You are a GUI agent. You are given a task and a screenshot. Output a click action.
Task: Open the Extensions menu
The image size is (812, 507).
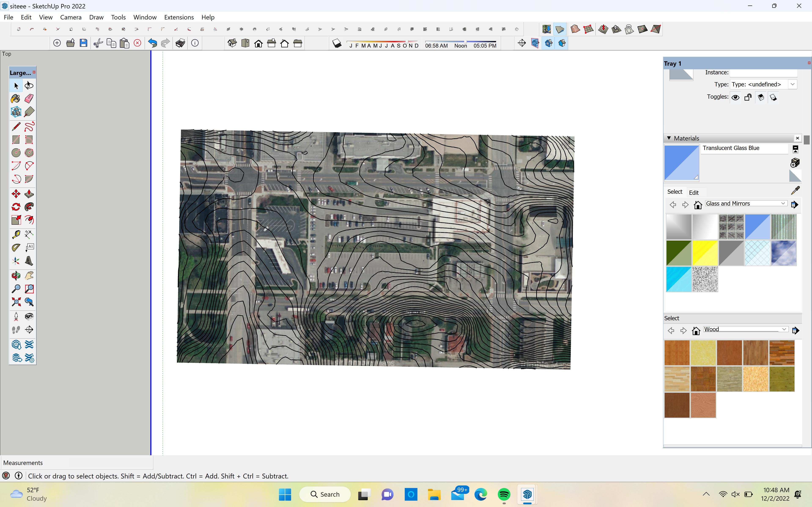(x=179, y=17)
